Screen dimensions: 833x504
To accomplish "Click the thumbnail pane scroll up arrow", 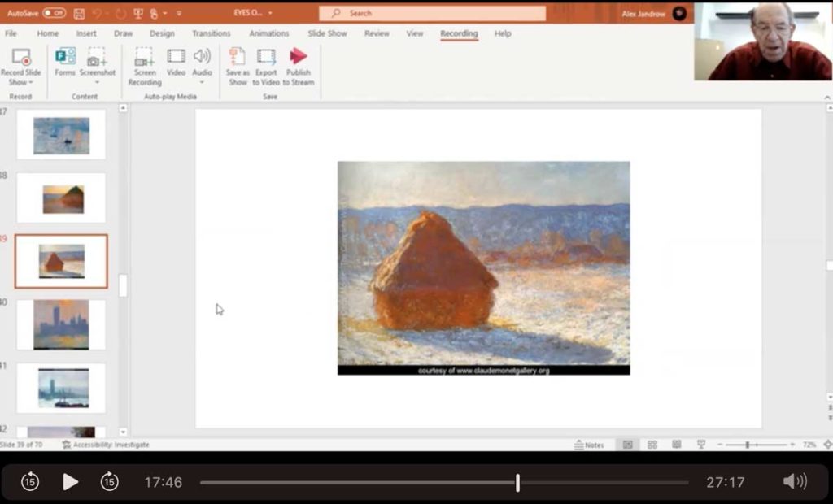I will click(123, 108).
